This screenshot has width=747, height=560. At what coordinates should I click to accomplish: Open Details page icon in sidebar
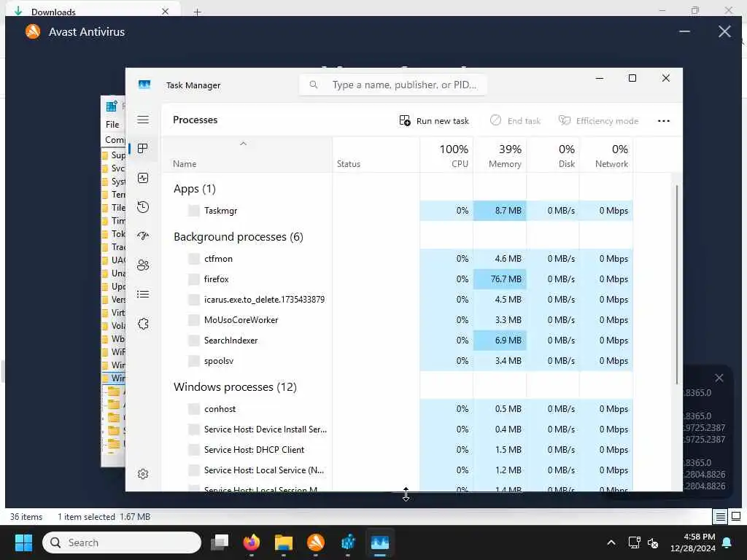pos(143,295)
